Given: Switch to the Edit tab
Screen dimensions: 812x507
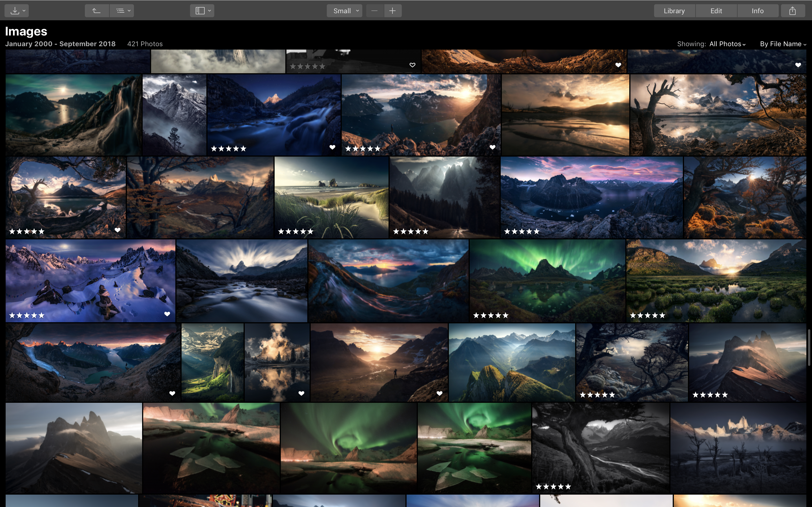Looking at the screenshot, I should click(716, 11).
